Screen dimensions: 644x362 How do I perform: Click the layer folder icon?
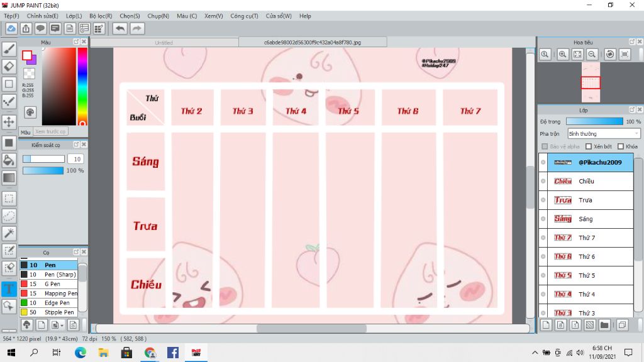click(x=604, y=325)
